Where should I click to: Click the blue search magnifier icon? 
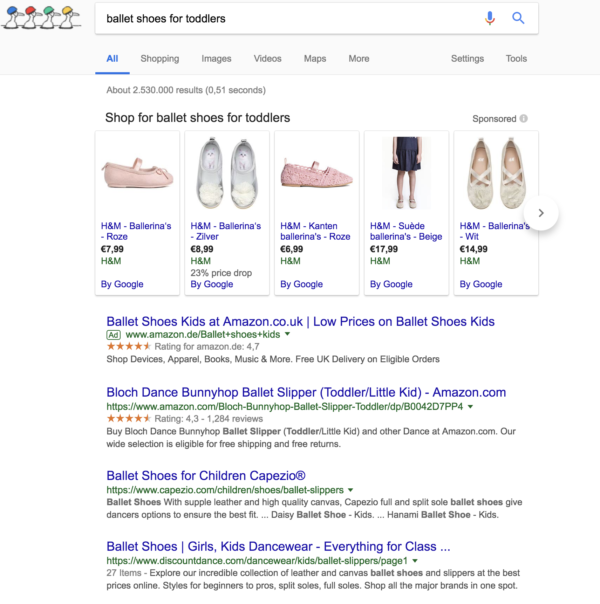tap(518, 18)
